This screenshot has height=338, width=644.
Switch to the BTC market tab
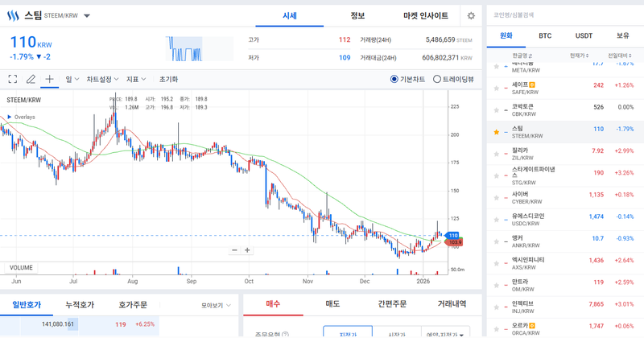pyautogui.click(x=544, y=36)
